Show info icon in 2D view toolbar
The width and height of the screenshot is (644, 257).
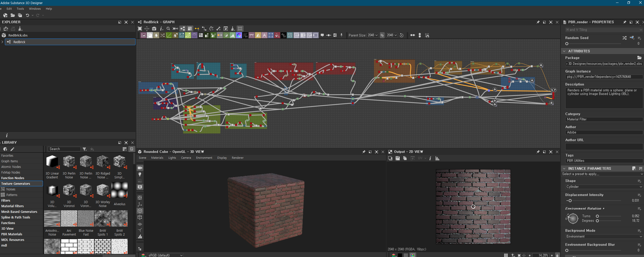[x=430, y=158]
